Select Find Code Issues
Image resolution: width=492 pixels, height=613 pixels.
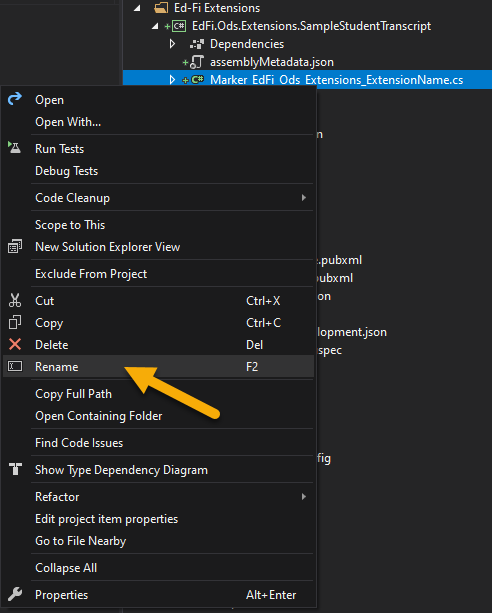158,443
